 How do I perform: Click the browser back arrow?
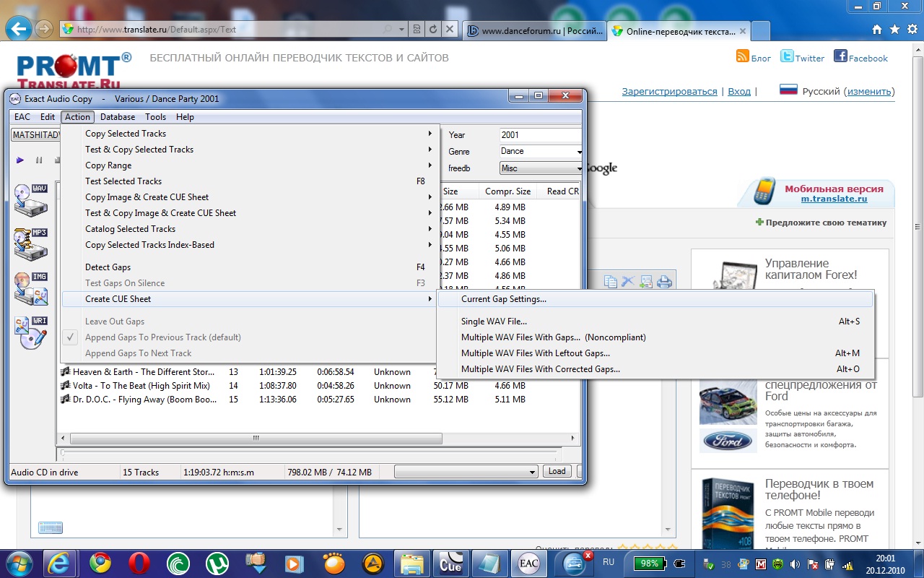(x=19, y=30)
